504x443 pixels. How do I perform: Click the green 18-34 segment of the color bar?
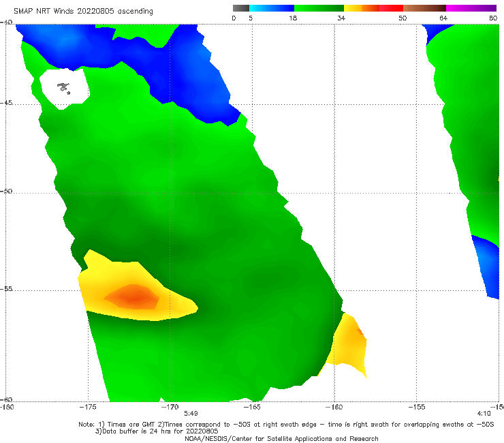coord(319,8)
